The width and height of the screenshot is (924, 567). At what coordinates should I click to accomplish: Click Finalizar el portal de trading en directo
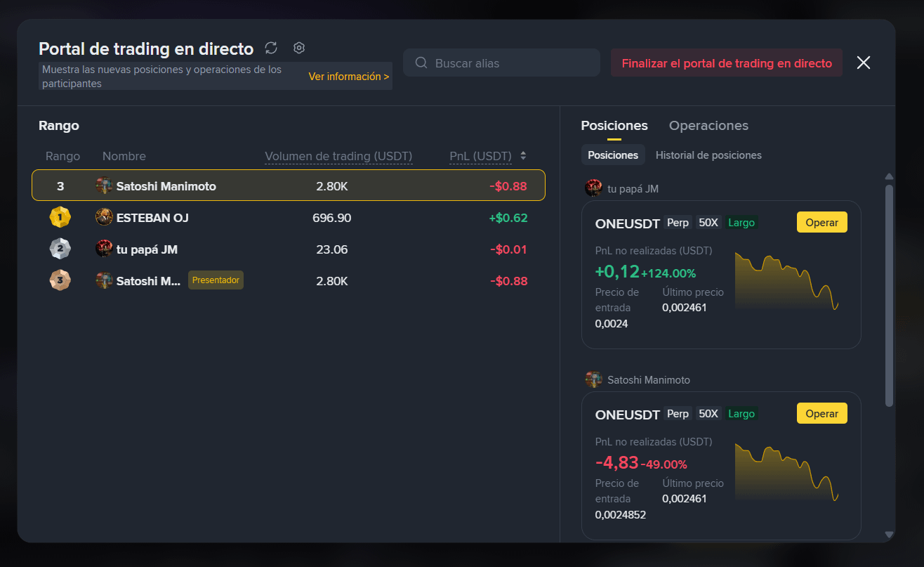(x=727, y=63)
